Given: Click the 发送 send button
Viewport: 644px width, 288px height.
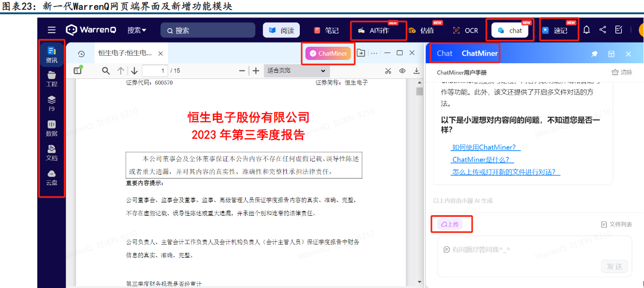Looking at the screenshot, I should click(614, 266).
